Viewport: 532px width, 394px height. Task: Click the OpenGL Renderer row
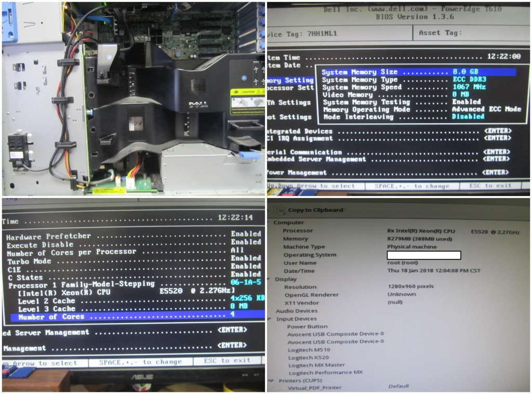351,295
